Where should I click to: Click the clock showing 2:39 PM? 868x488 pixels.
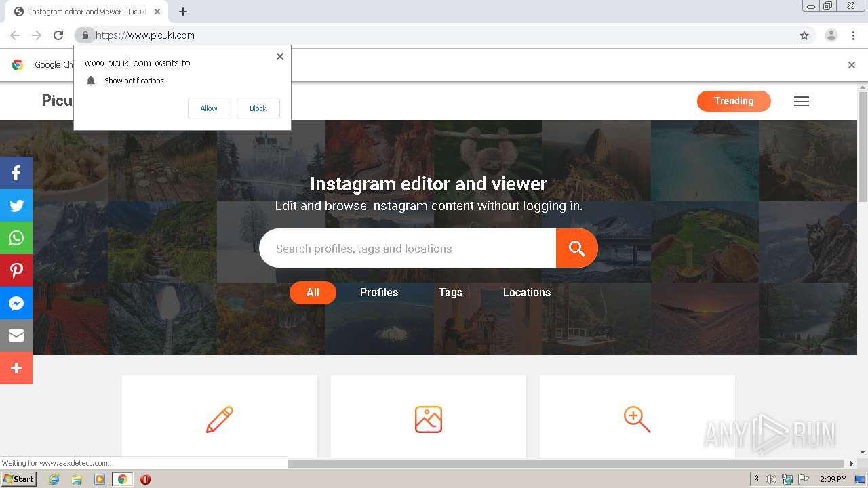[833, 479]
